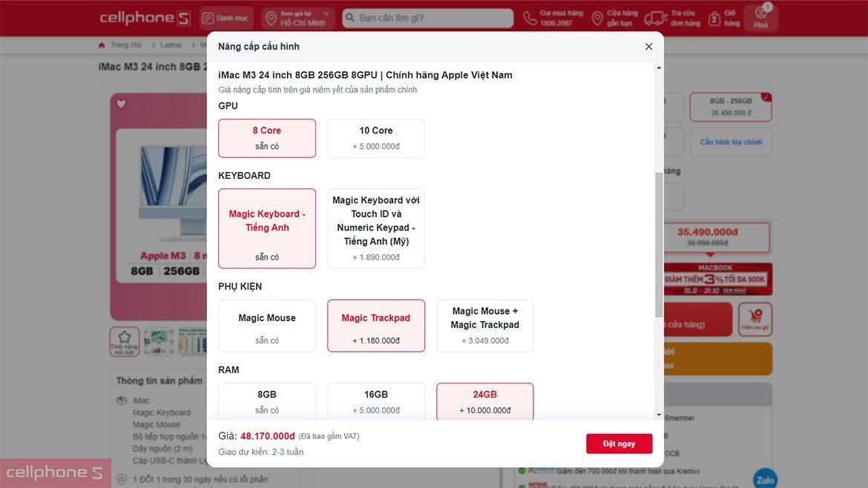The width and height of the screenshot is (868, 488).
Task: Select the 10 Core GPU option
Action: pos(376,138)
